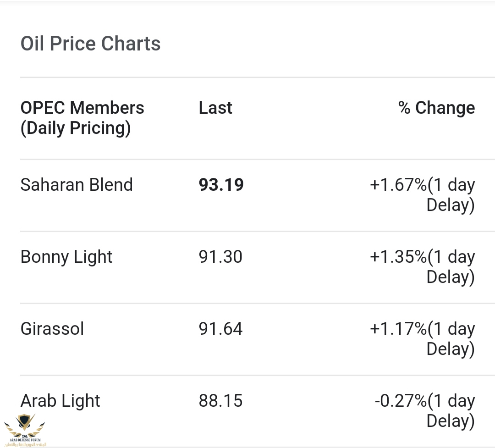Viewport: 495px width, 448px height.
Task: Click the Saharan Blend price 93.19
Action: [x=221, y=184]
